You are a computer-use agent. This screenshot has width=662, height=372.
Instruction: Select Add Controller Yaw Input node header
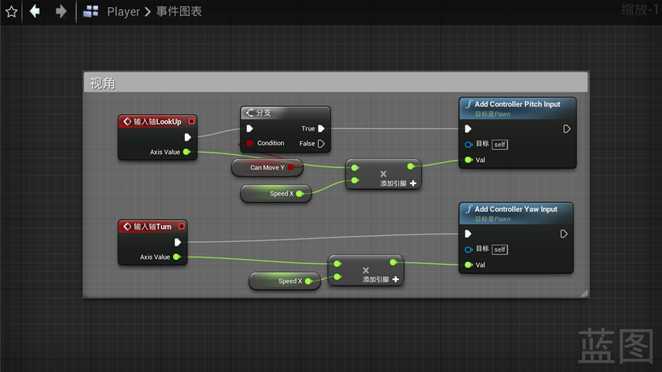pos(515,213)
